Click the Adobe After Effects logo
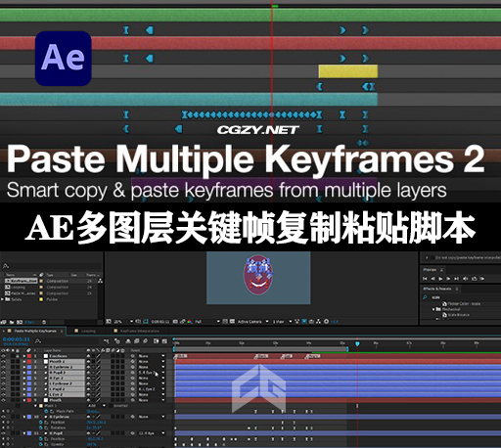This screenshot has height=448, width=501. (64, 59)
